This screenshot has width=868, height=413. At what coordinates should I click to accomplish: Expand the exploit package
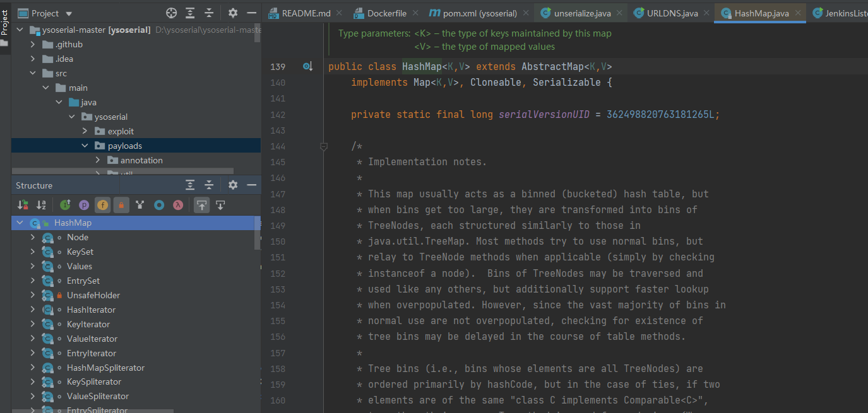85,131
